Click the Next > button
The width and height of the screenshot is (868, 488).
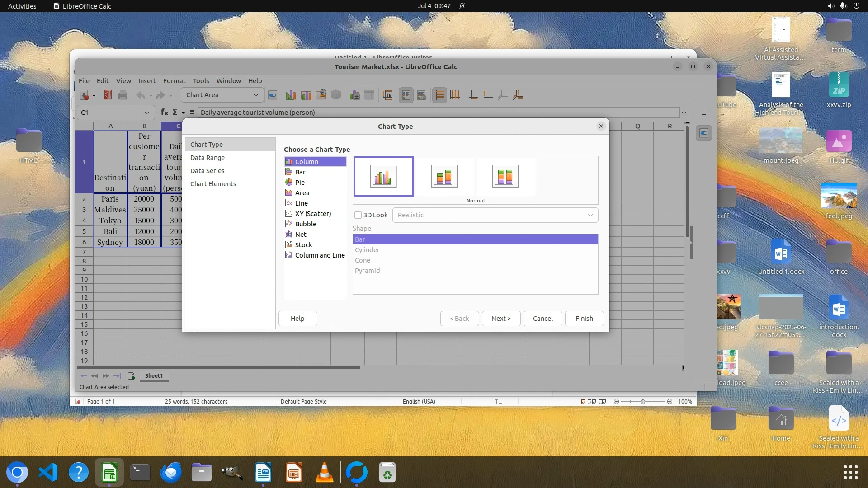[501, 319]
